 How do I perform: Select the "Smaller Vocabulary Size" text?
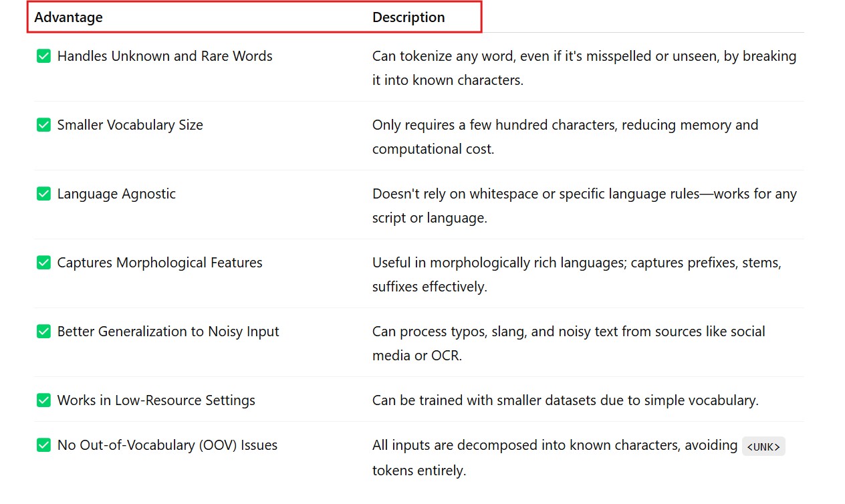pyautogui.click(x=130, y=125)
